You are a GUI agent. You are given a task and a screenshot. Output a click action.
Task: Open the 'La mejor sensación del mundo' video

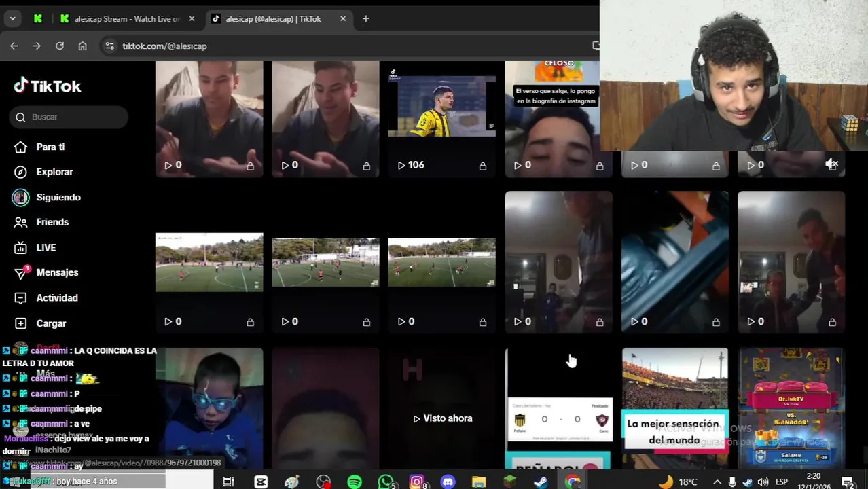674,408
